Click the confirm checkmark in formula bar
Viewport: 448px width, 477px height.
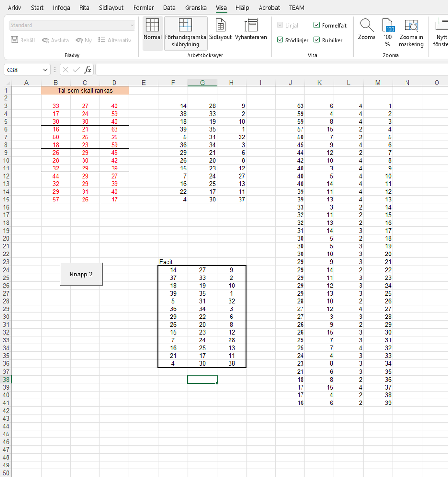click(x=77, y=70)
